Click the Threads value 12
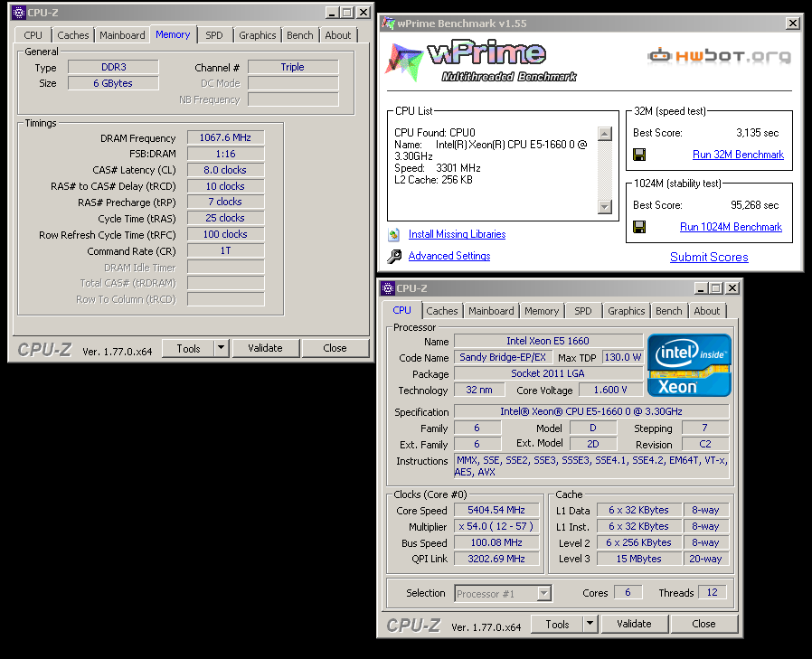 point(712,592)
